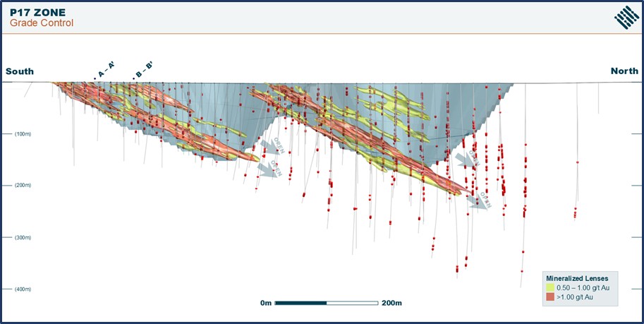This screenshot has height=324, width=644.
Task: Click the "South" label
Action: point(20,71)
